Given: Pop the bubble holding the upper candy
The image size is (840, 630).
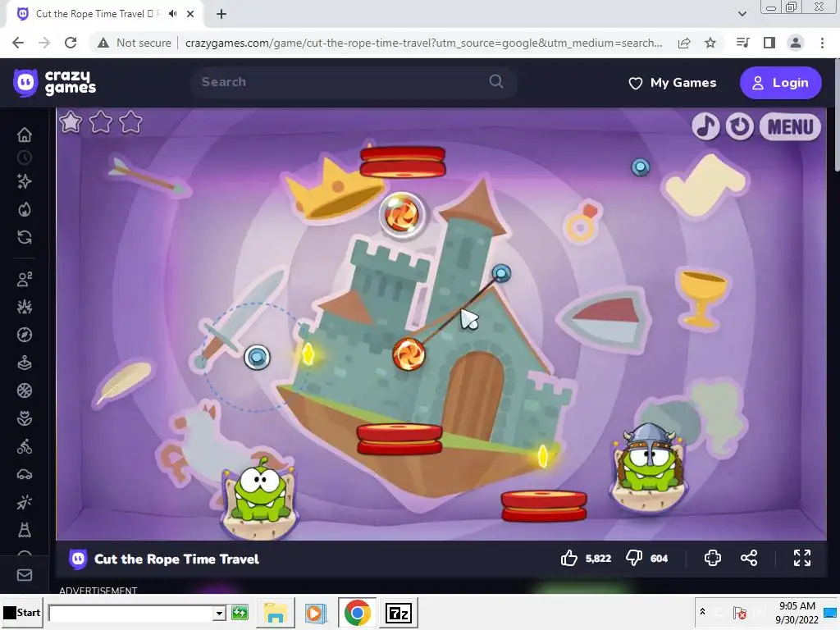Looking at the screenshot, I should point(402,214).
